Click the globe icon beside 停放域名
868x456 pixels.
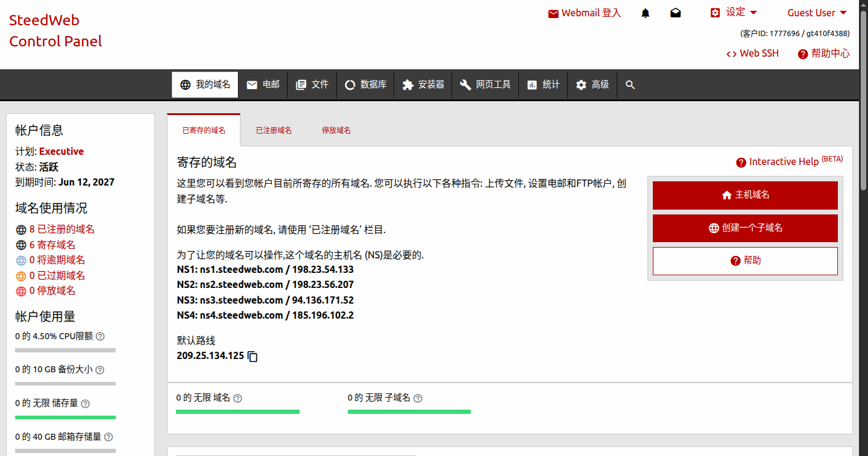click(21, 291)
